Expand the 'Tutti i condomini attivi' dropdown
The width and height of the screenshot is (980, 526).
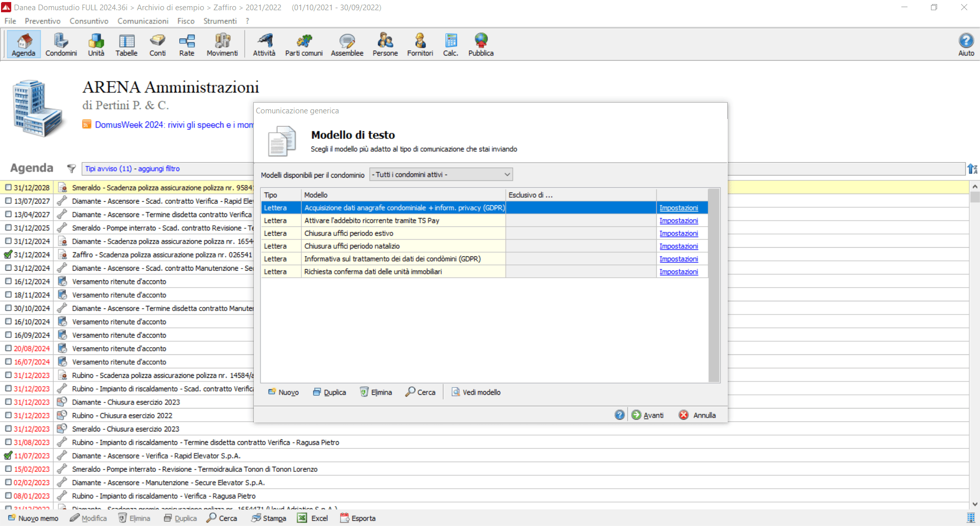point(507,175)
